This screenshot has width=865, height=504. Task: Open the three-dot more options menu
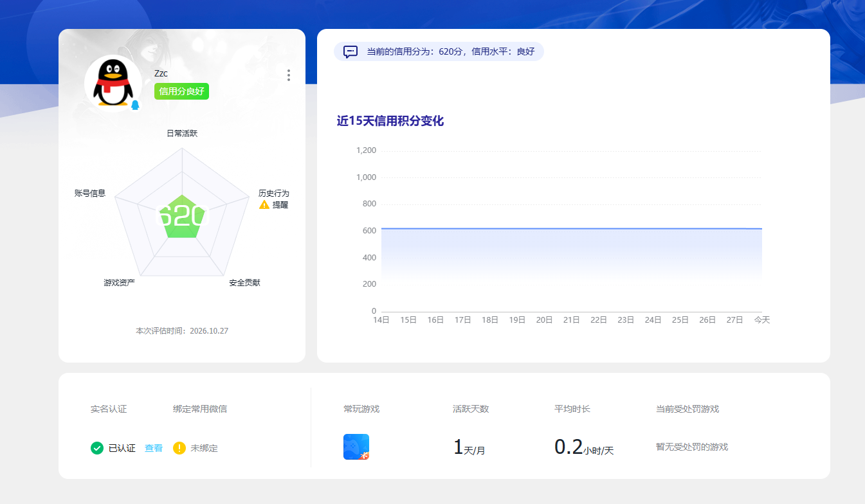coord(289,75)
